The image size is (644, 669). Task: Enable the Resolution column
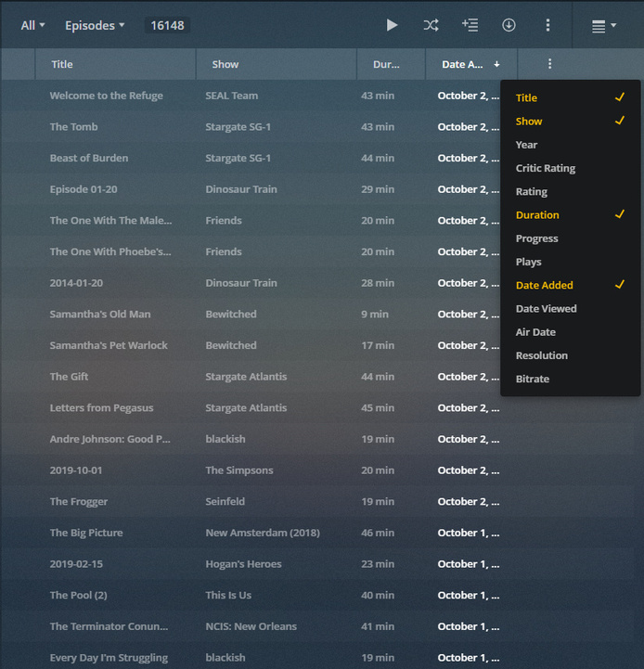click(x=570, y=355)
